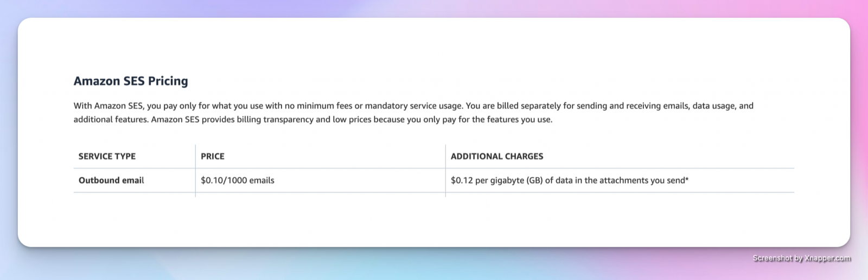Viewport: 868px width, 280px height.
Task: Click the words "data usage" in the paragraph
Action: click(713, 106)
